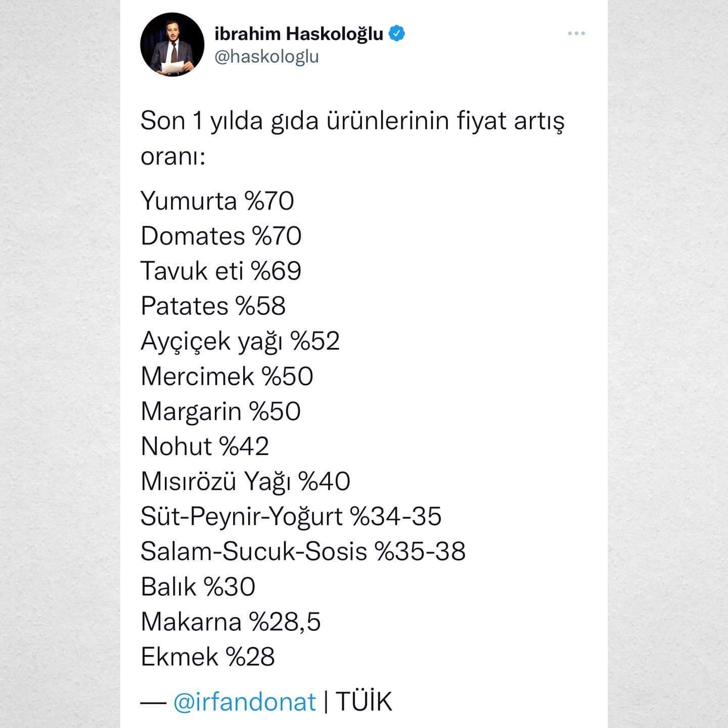Image resolution: width=728 pixels, height=728 pixels.
Task: Open the @haskologlu handle
Action: (x=267, y=56)
